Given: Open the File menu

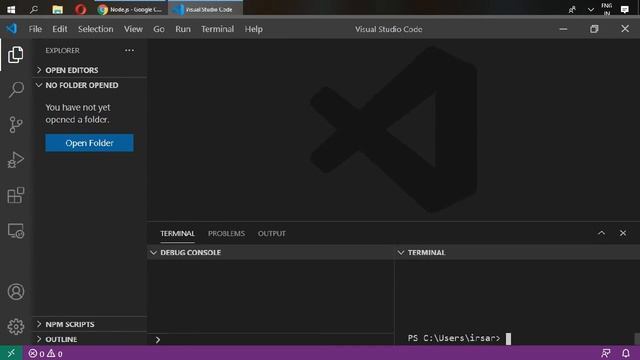Looking at the screenshot, I should 35,29.
